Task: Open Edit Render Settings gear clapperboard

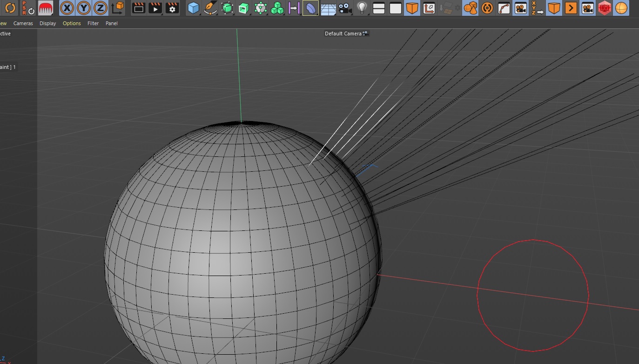Action: click(x=172, y=8)
